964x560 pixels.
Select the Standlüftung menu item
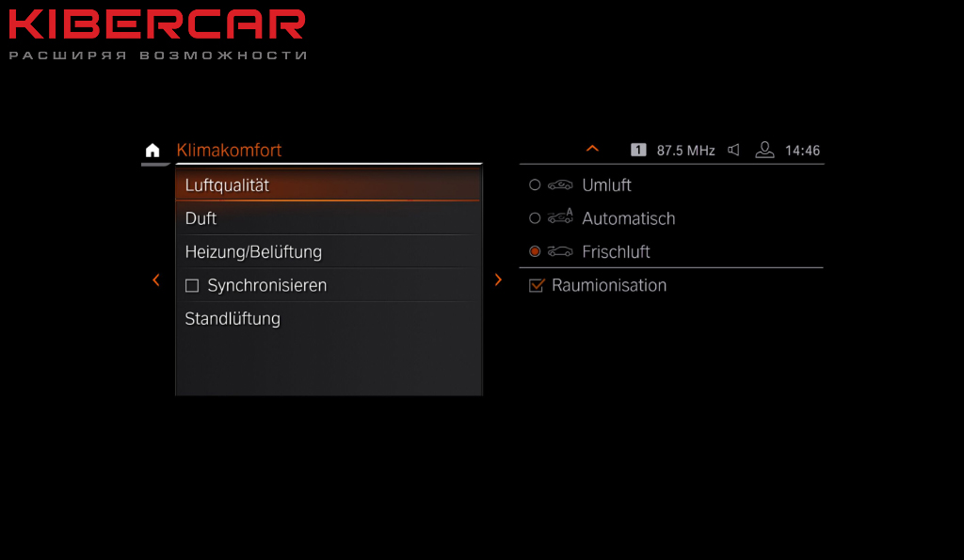point(328,318)
